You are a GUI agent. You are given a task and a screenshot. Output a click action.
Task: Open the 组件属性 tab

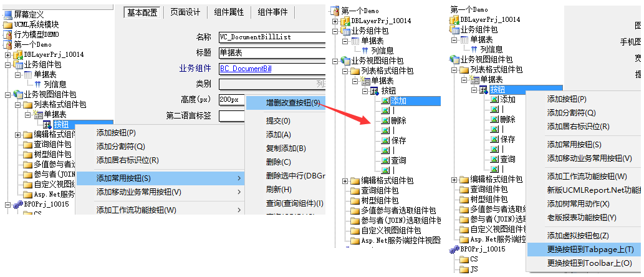229,12
